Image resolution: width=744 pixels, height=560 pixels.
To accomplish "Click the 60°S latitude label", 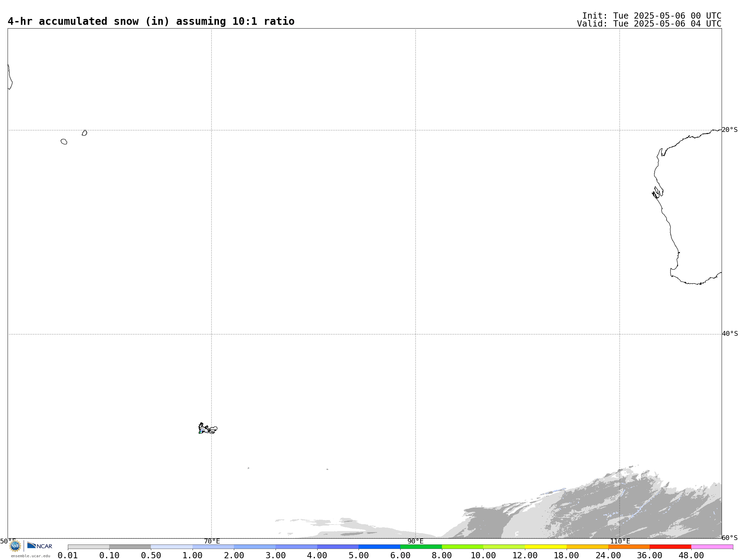I will click(730, 538).
